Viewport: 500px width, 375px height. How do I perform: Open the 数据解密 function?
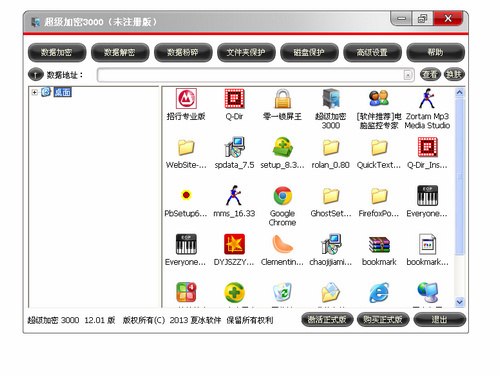click(x=120, y=52)
